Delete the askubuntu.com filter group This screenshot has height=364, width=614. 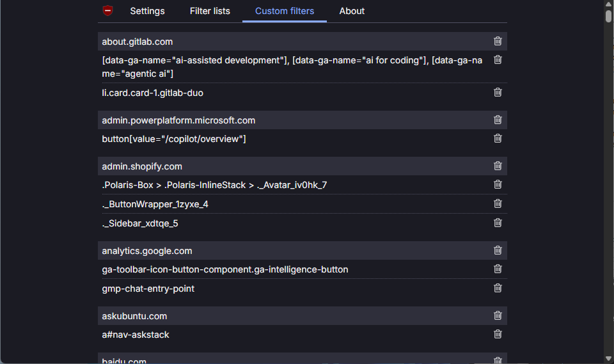point(498,315)
